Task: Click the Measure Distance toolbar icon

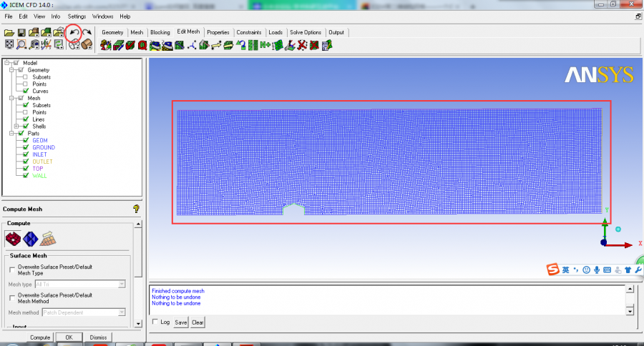Action: [34, 44]
